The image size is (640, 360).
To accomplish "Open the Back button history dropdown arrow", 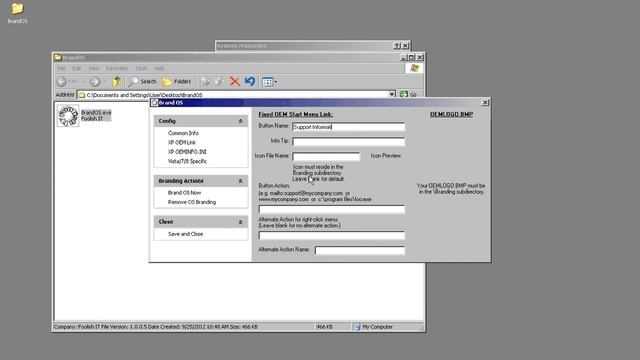I will click(84, 82).
